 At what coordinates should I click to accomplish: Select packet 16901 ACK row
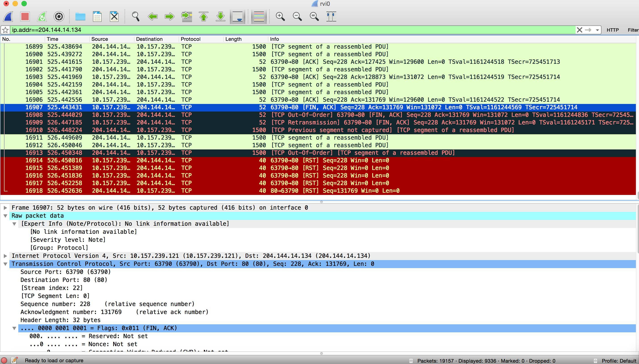tap(318, 62)
